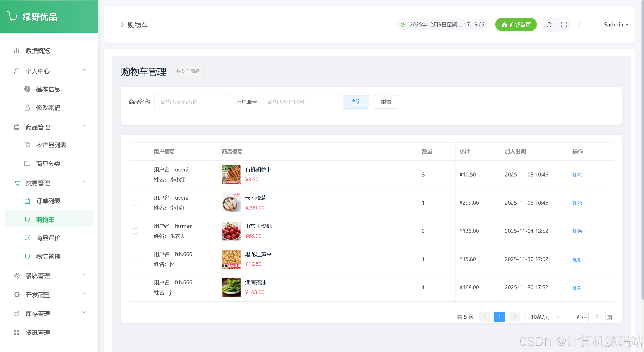Image resolution: width=644 pixels, height=352 pixels.
Task: Open 农产品列表 menu item
Action: coord(51,145)
